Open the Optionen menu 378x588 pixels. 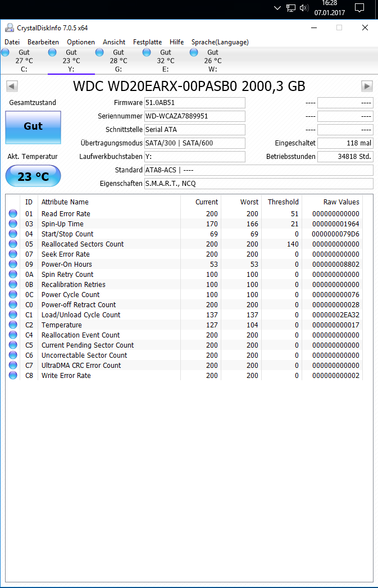(81, 42)
